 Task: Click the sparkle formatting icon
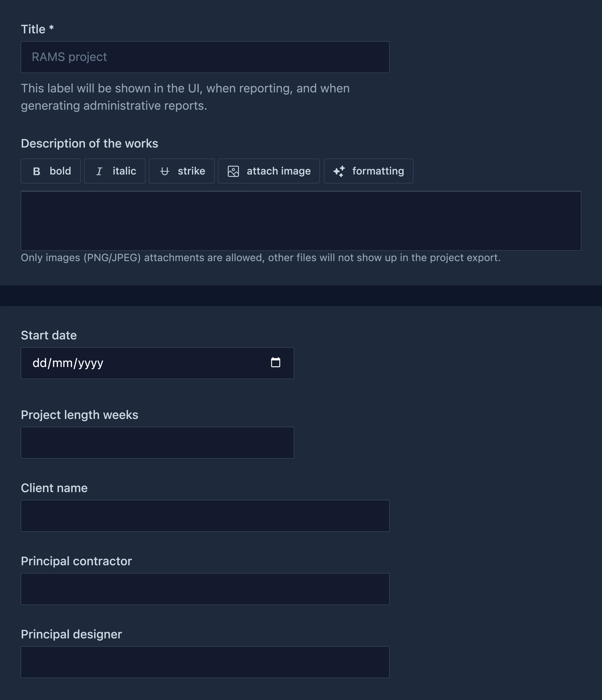click(x=339, y=171)
